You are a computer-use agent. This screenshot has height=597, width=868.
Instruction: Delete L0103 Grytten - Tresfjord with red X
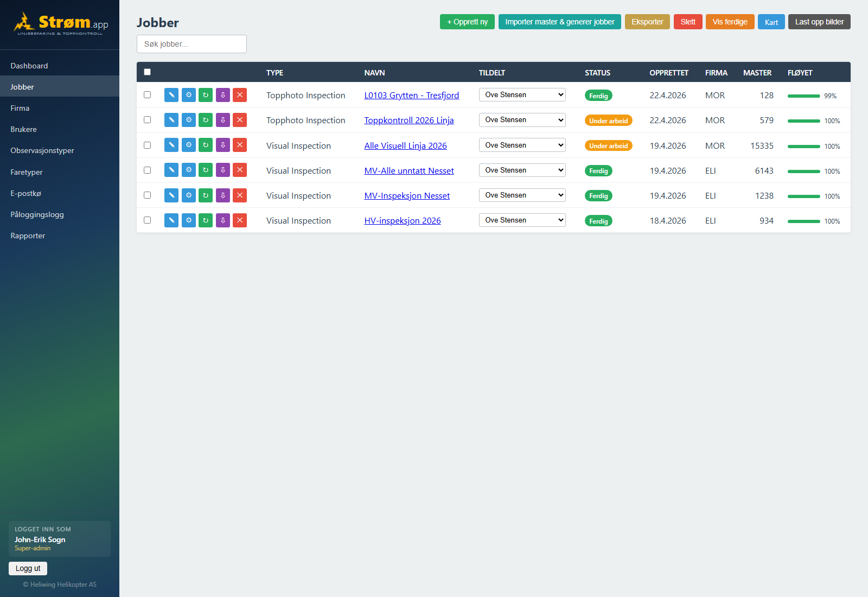[x=240, y=95]
